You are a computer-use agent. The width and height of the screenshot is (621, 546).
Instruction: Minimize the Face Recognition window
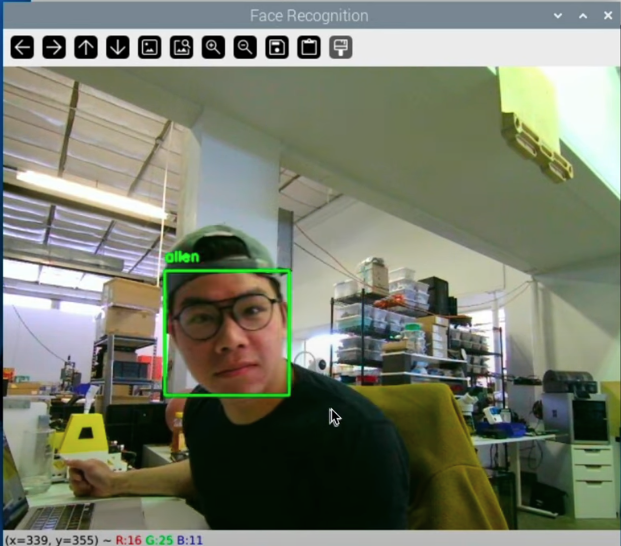point(559,16)
